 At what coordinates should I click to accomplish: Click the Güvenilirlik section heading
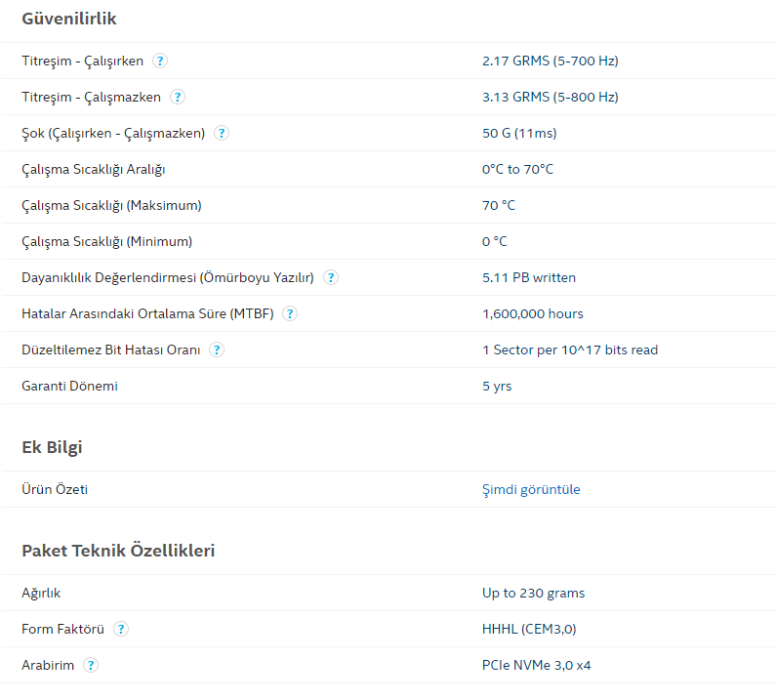[68, 19]
